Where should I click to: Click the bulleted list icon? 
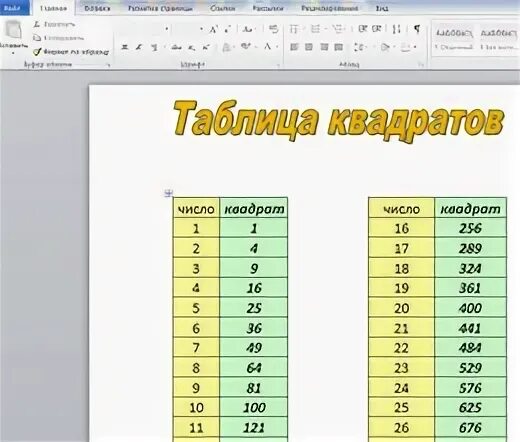(x=294, y=29)
